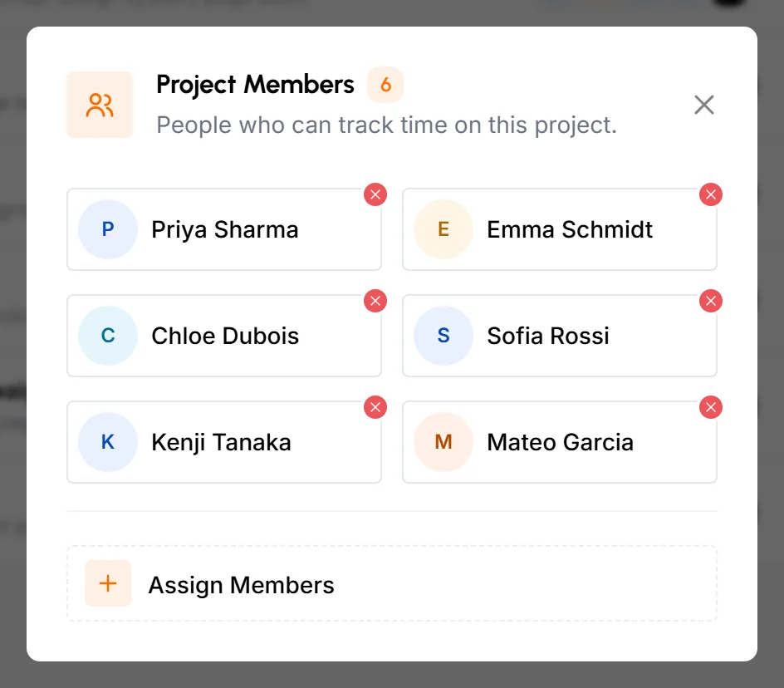
Task: Click Kenji Tanaka's avatar
Action: point(108,442)
